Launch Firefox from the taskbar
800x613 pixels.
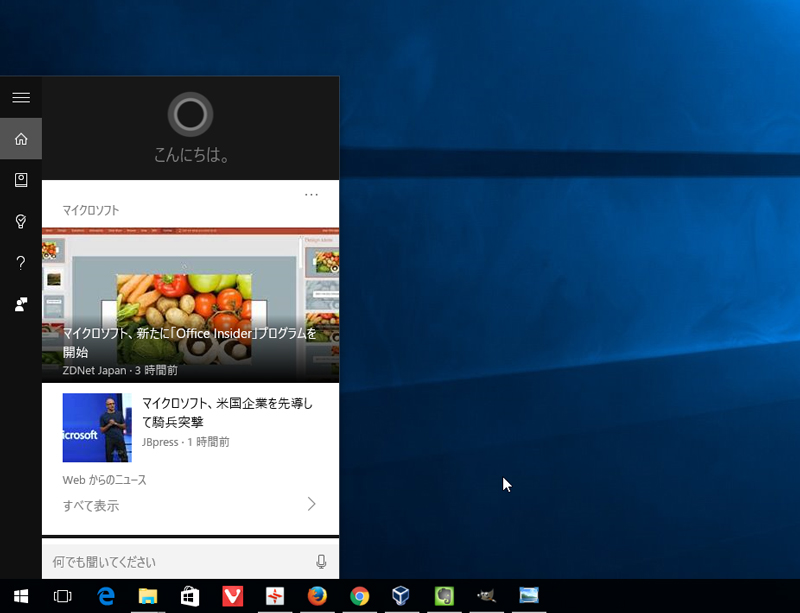(317, 596)
